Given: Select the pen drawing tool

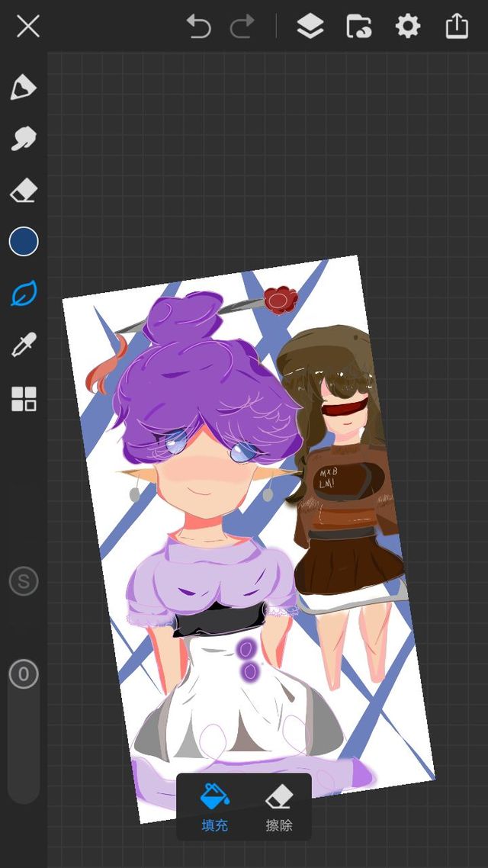Looking at the screenshot, I should (x=24, y=87).
